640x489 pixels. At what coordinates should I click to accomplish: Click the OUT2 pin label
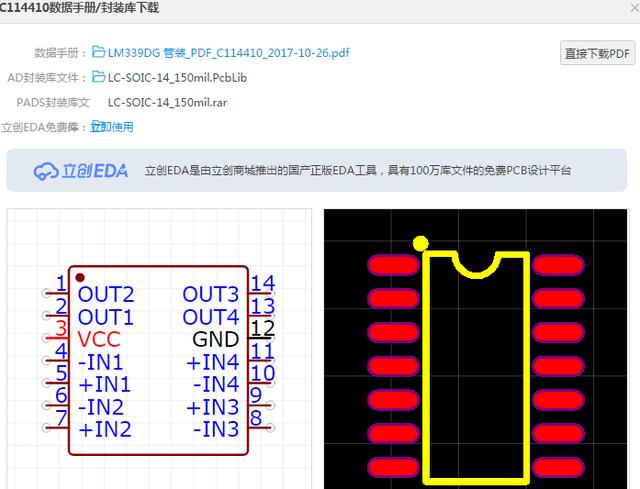106,294
